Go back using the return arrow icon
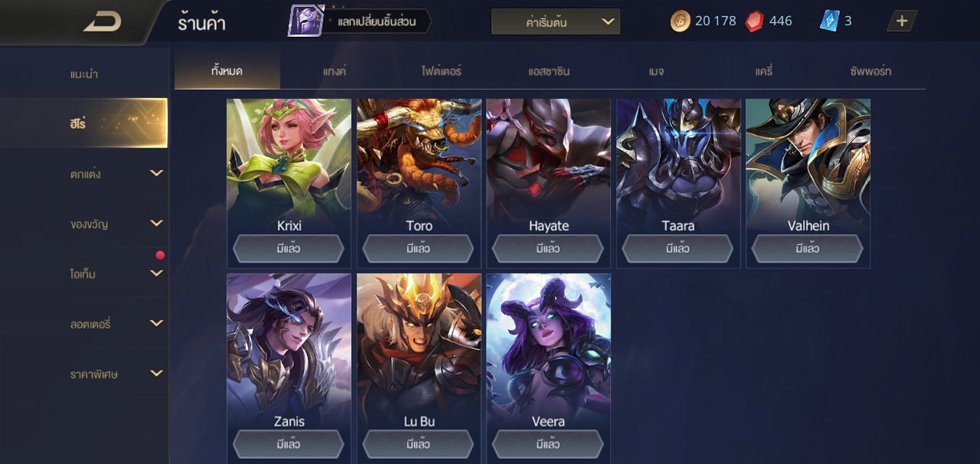This screenshot has width=980, height=464. [x=102, y=22]
